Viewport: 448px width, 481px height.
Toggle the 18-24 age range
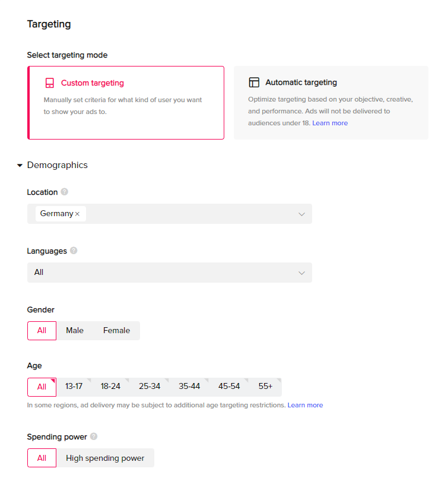[x=110, y=387]
